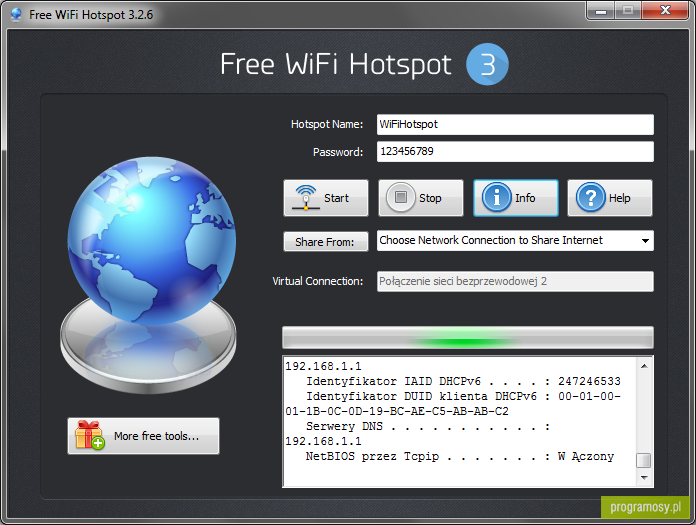This screenshot has width=696, height=525.
Task: Click the Stop hotspot button
Action: point(421,198)
